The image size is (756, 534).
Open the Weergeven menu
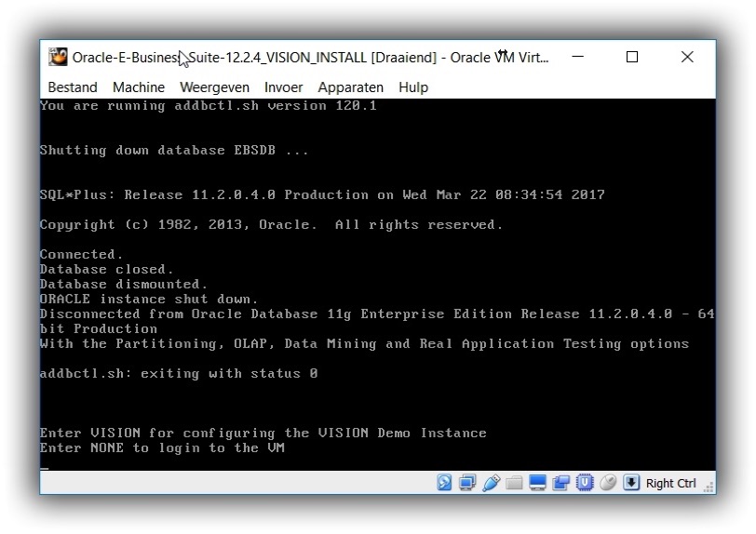214,87
